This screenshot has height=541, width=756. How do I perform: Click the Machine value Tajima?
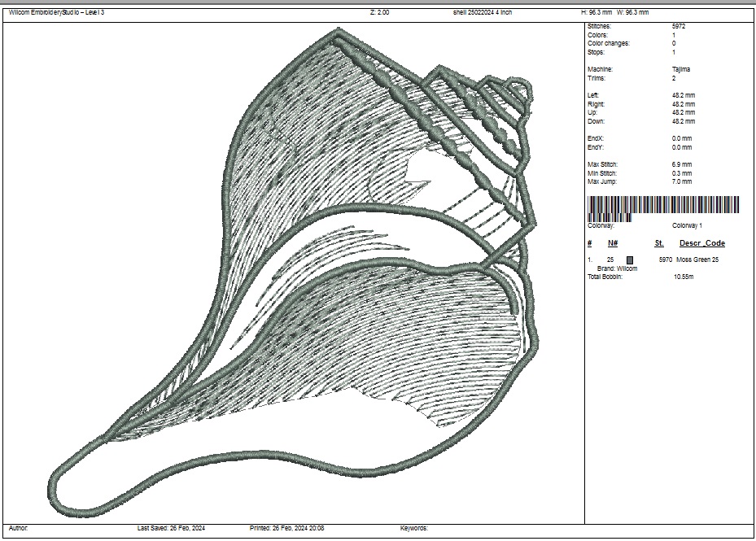tap(681, 70)
